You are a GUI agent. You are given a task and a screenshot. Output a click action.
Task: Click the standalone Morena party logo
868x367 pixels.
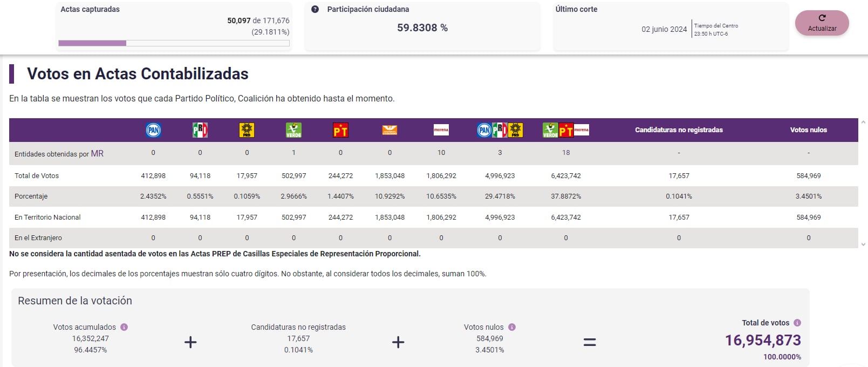(441, 130)
